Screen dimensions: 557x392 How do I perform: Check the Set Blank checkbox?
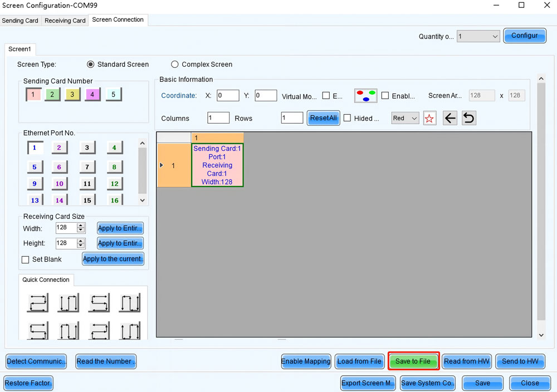point(25,259)
